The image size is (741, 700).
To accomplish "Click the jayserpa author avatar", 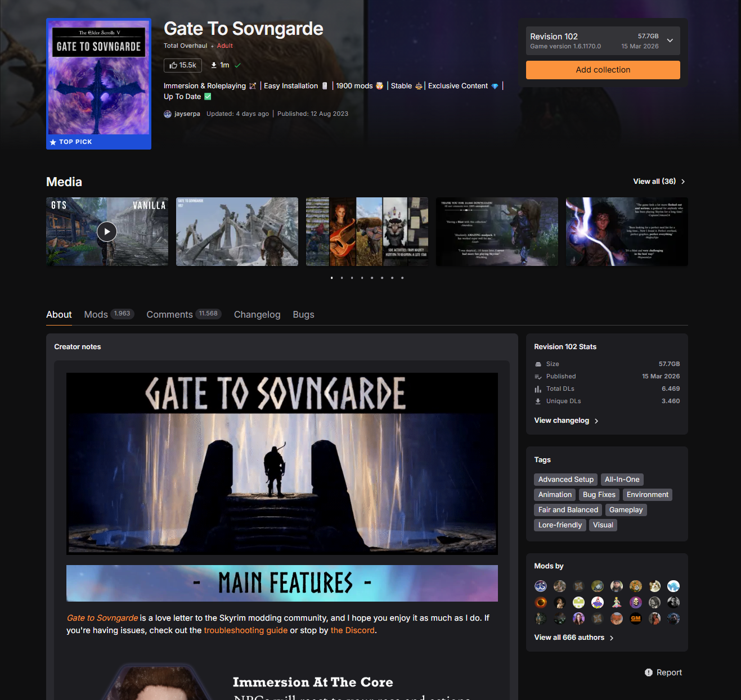I will coord(168,114).
